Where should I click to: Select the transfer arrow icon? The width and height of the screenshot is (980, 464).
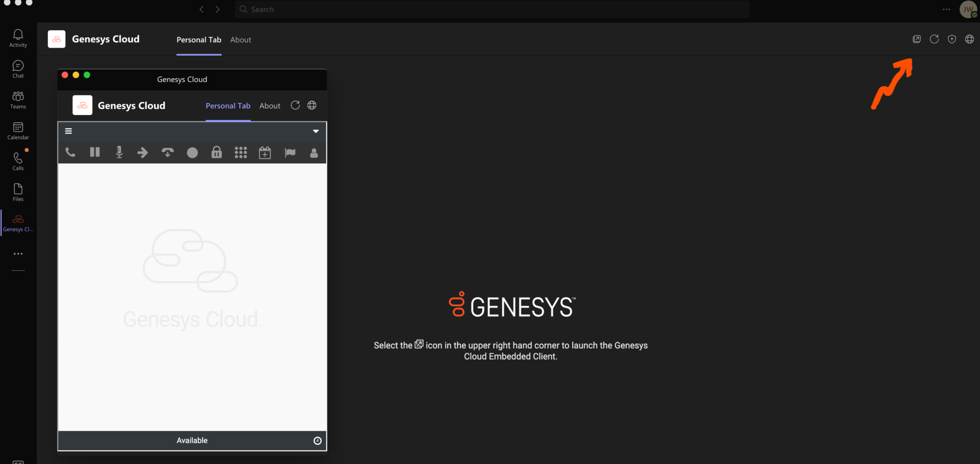pos(143,152)
